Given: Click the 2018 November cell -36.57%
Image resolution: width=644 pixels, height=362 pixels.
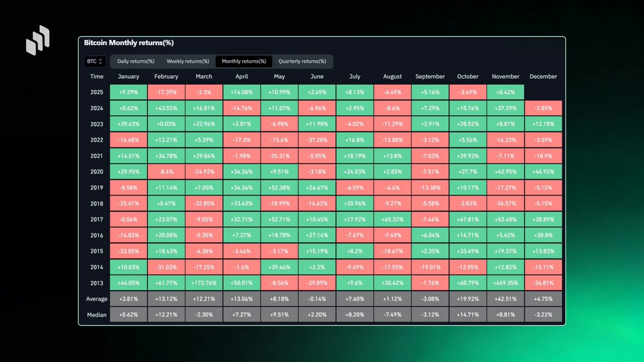Looking at the screenshot, I should [506, 203].
